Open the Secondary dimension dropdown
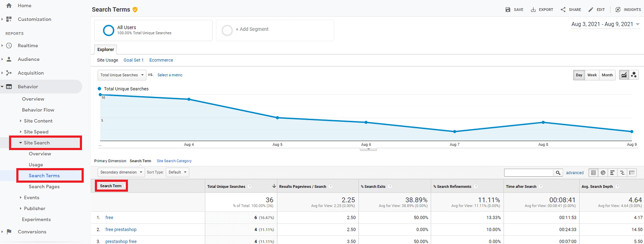Image resolution: width=644 pixels, height=244 pixels. (122, 172)
